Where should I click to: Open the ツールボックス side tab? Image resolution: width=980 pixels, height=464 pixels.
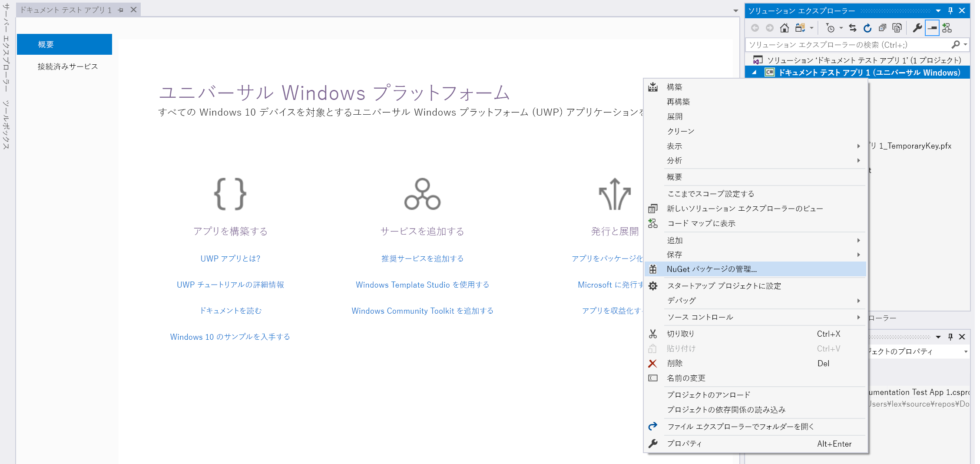pos(6,125)
